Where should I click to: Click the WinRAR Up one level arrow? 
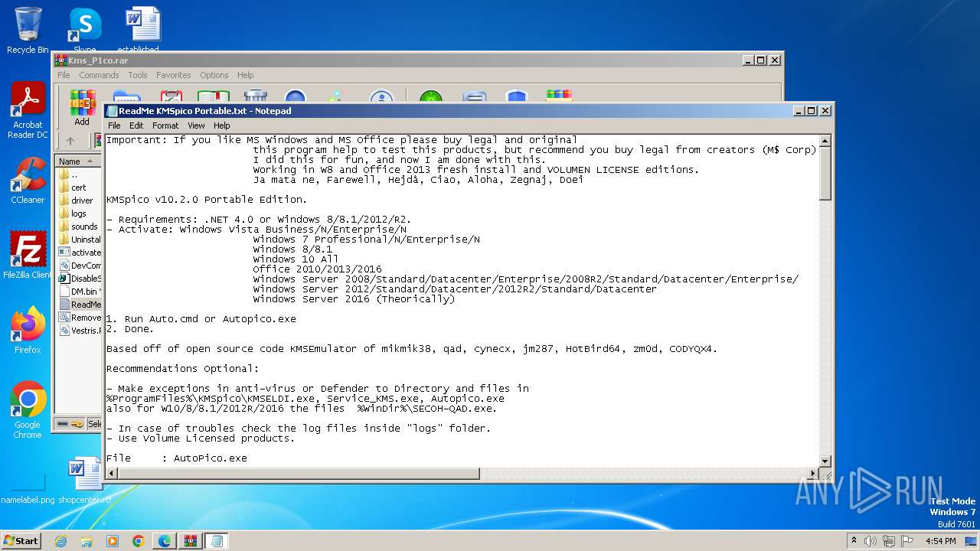[70, 141]
